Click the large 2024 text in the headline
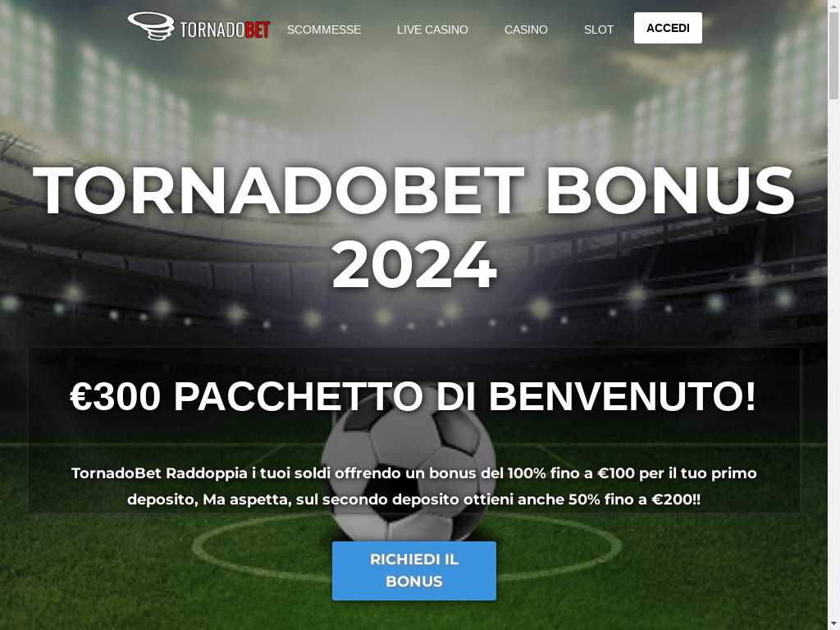The height and width of the screenshot is (630, 840). tap(414, 265)
